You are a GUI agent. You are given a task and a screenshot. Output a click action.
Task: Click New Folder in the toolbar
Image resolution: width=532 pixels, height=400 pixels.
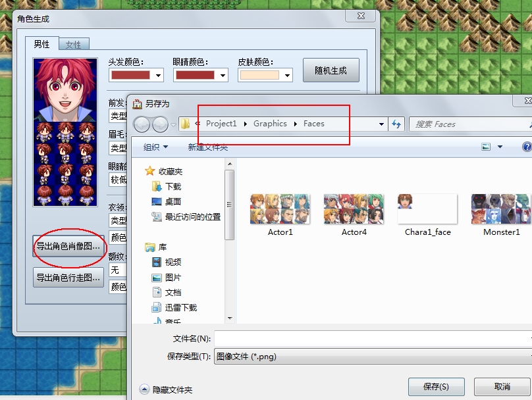[x=208, y=147]
